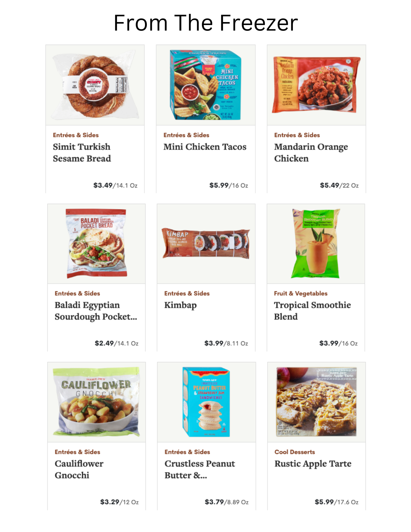Open the Tropical Smoothie Blend title link

[312, 311]
